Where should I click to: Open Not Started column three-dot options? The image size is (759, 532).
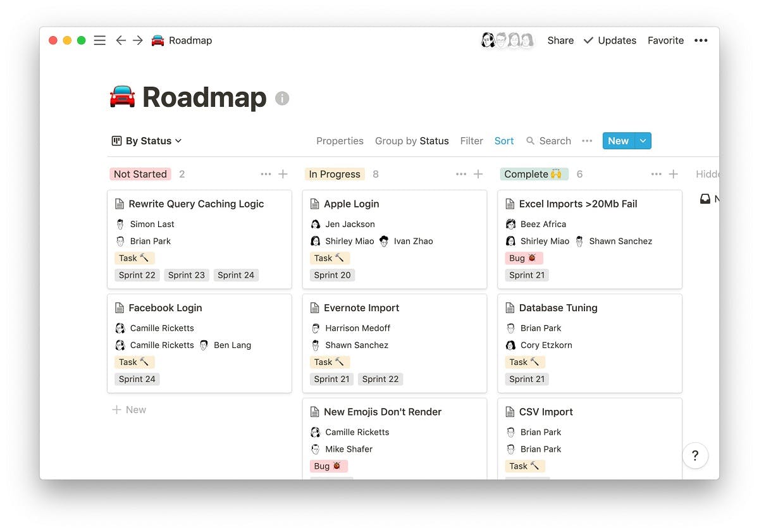(x=266, y=174)
